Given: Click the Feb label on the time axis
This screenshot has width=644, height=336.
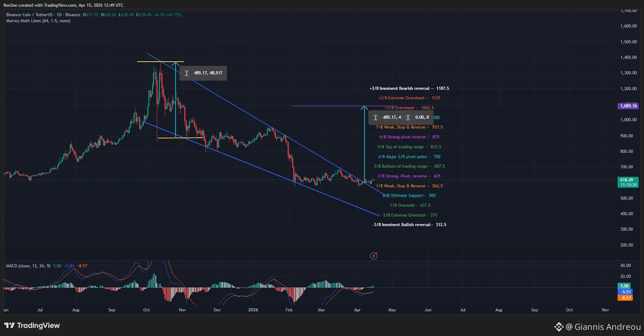Looking at the screenshot, I should 289,310.
